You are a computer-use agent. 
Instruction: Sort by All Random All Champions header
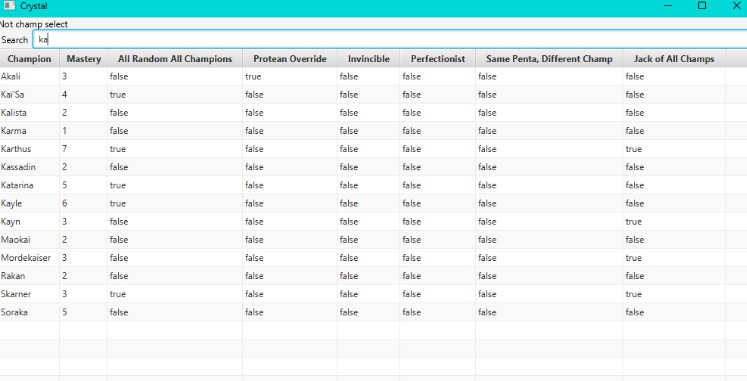[175, 59]
